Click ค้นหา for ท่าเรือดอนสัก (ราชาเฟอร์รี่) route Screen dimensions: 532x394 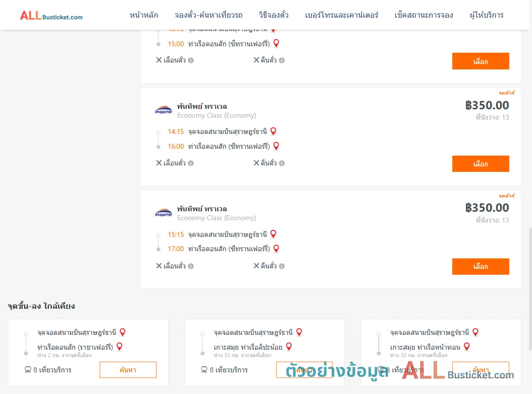tap(128, 369)
